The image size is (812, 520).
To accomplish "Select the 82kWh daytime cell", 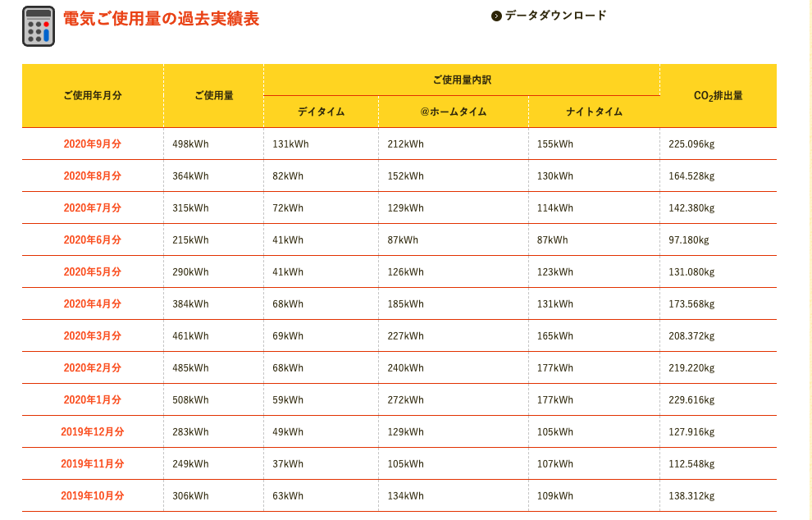I will (321, 176).
